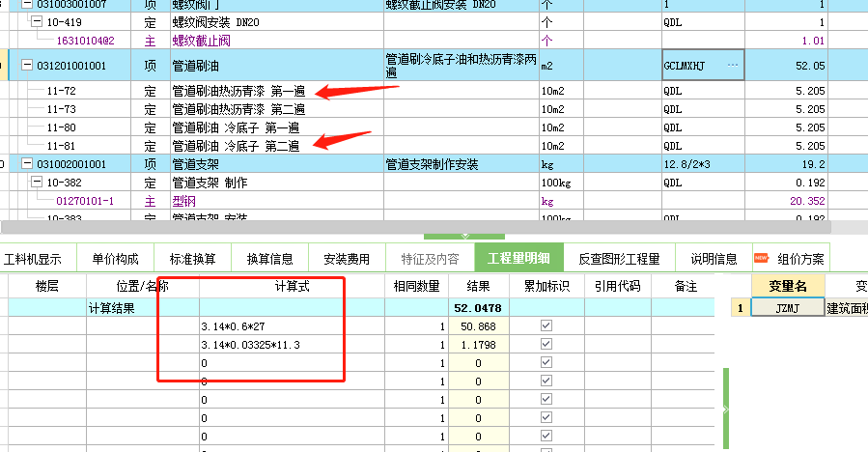Viewport: 868px width, 452px height.
Task: Toggle 累加标识 checkbox in fourth detail row
Action: coord(546,381)
